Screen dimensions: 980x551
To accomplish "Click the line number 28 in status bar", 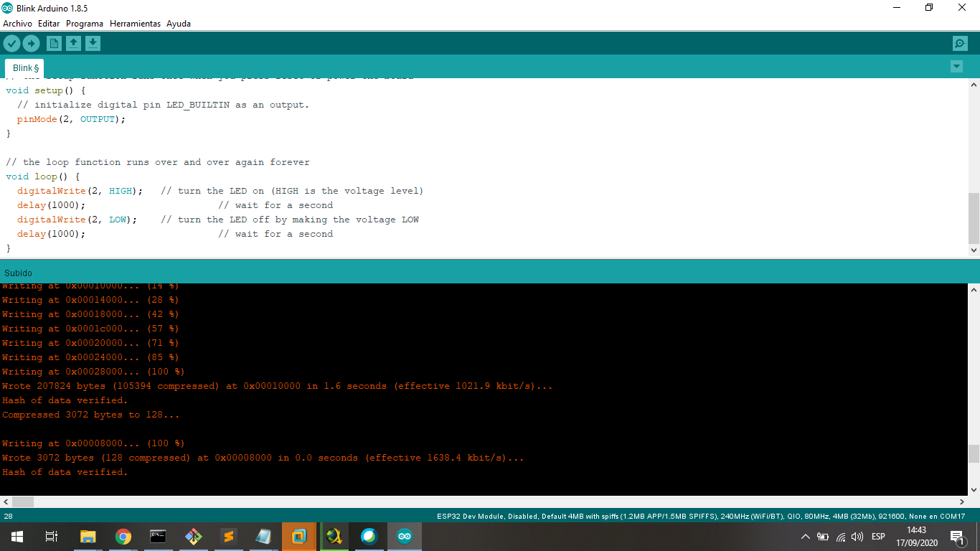I will coord(8,517).
